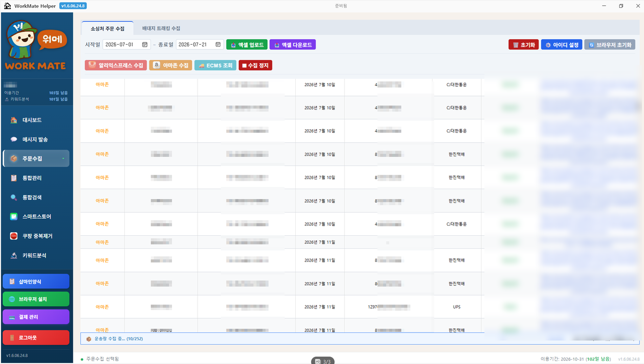Click the 엑셀 다운로드 button
This screenshot has width=644, height=364.
tap(292, 45)
